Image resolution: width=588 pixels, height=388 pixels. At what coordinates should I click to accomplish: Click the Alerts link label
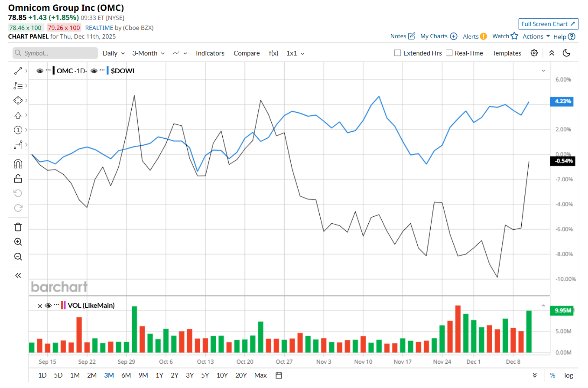click(x=470, y=36)
